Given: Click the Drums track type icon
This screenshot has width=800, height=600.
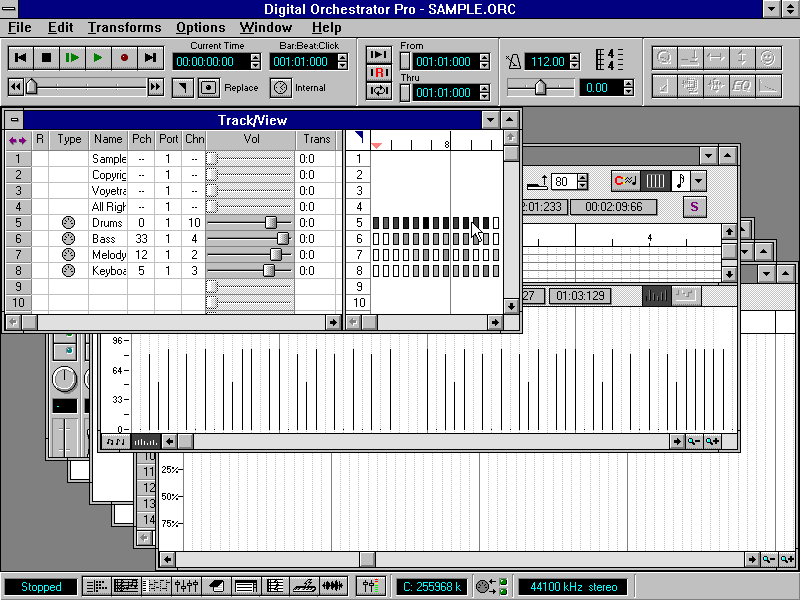Looking at the screenshot, I should pos(68,222).
